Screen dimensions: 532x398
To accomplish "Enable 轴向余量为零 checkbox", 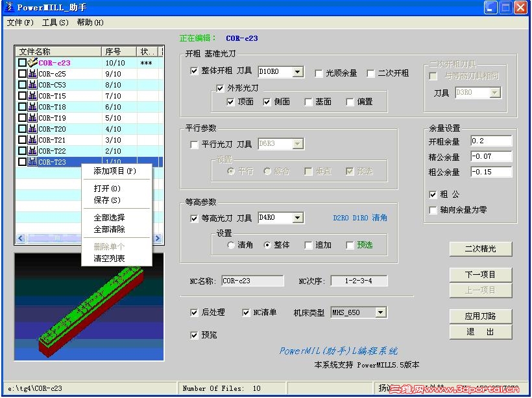I will click(433, 210).
